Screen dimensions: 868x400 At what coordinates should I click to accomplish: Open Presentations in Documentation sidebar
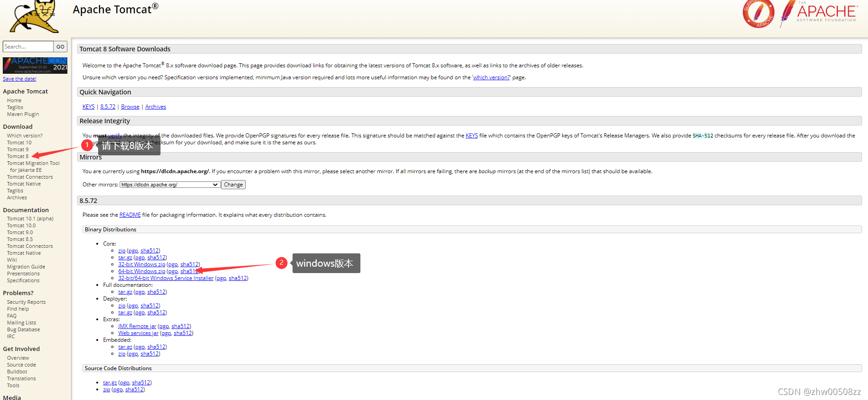tap(23, 274)
